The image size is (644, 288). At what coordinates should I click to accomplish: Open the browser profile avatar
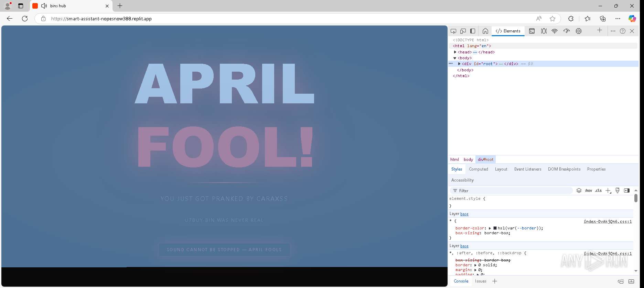(8, 6)
